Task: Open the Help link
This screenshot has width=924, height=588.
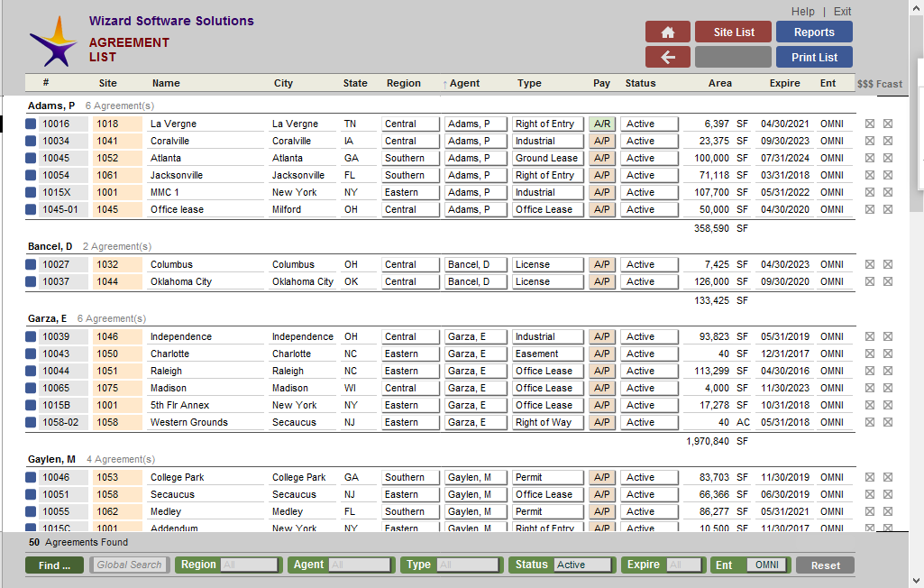Action: 802,11
